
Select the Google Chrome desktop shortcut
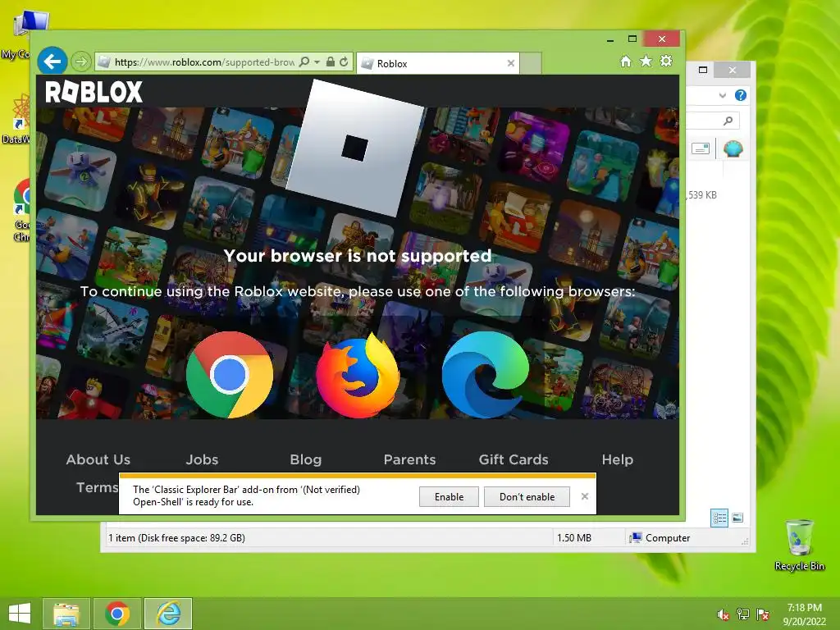pyautogui.click(x=21, y=210)
